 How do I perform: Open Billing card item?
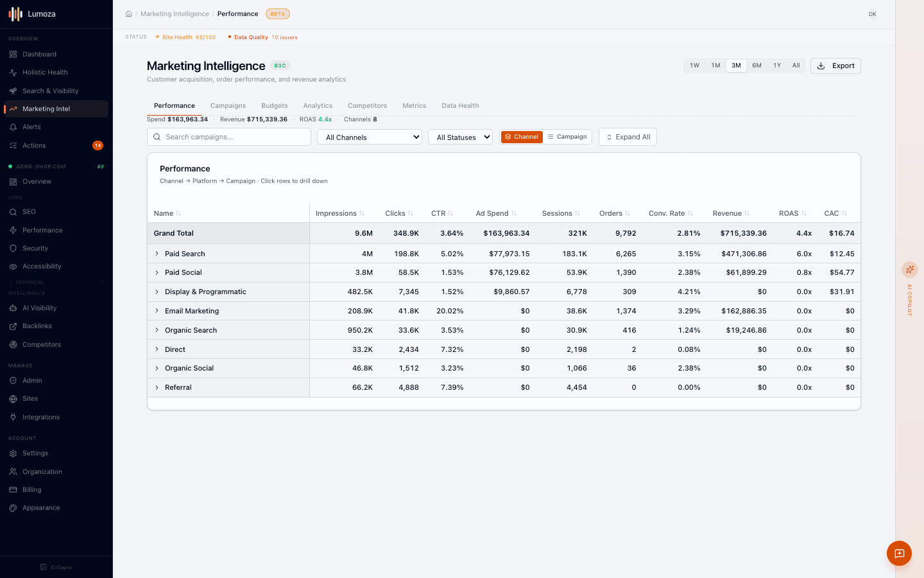click(56, 489)
